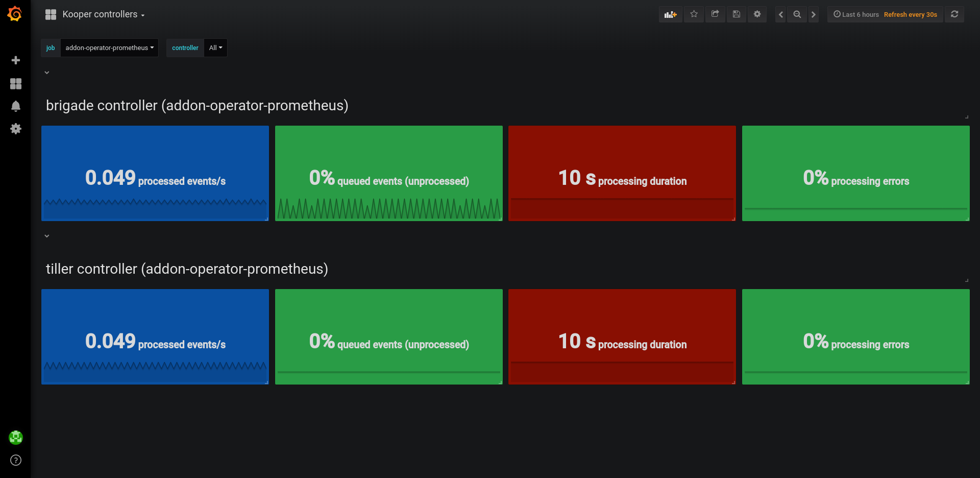
Task: Click the job variable label
Action: pos(51,48)
